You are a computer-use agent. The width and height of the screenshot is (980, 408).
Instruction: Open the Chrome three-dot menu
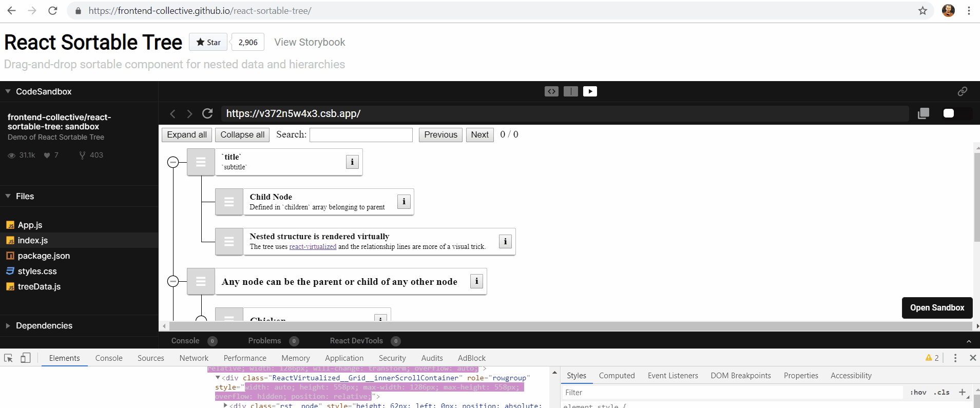pyautogui.click(x=969, y=10)
